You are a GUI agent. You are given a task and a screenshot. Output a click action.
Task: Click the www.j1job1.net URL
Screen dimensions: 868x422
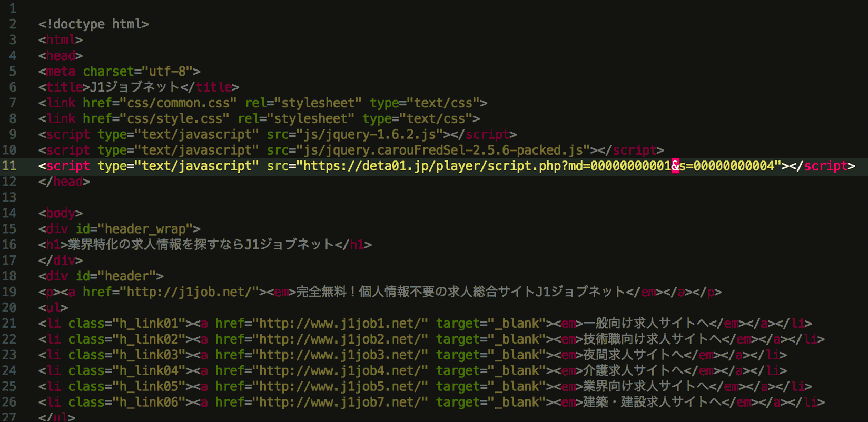point(340,324)
